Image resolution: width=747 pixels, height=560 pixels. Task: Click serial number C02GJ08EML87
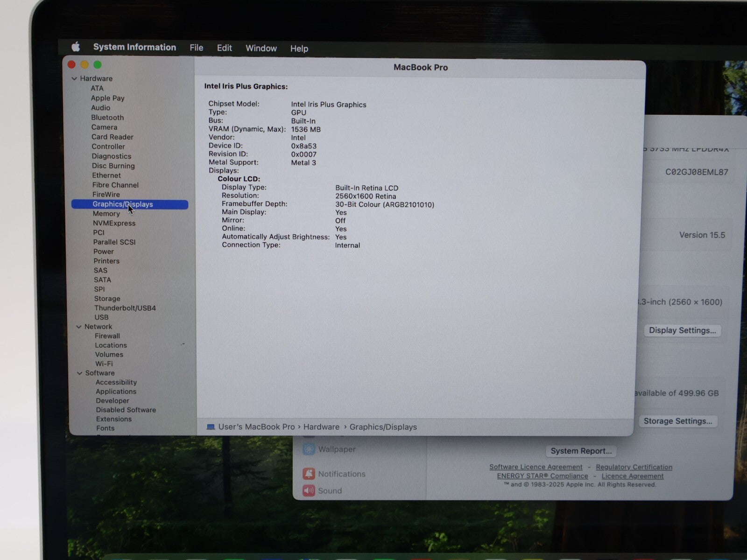[x=697, y=172]
